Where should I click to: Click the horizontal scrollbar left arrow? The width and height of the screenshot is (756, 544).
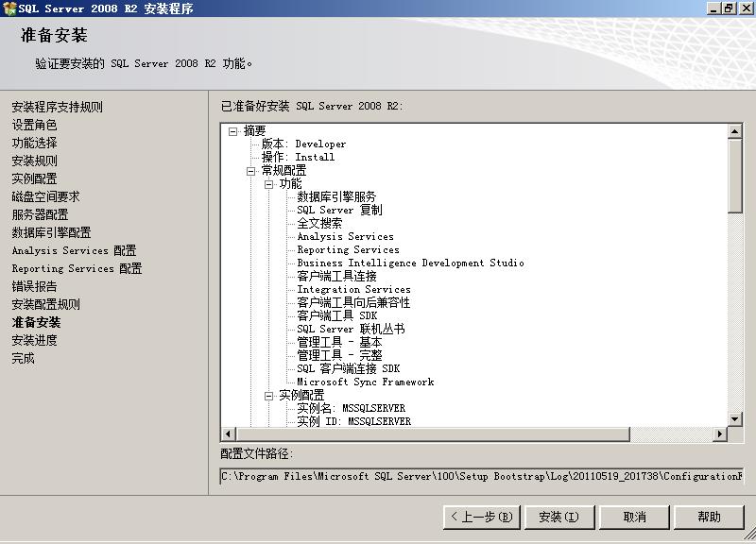[x=228, y=434]
